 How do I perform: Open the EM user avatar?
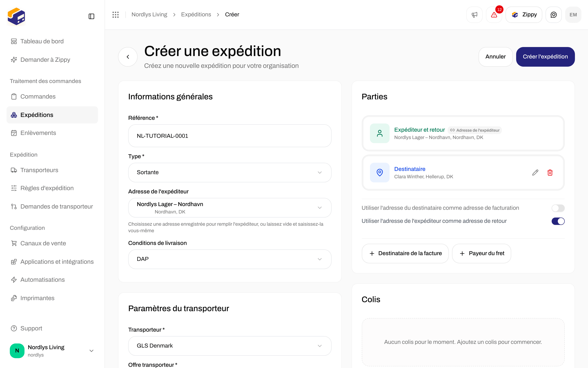point(573,15)
